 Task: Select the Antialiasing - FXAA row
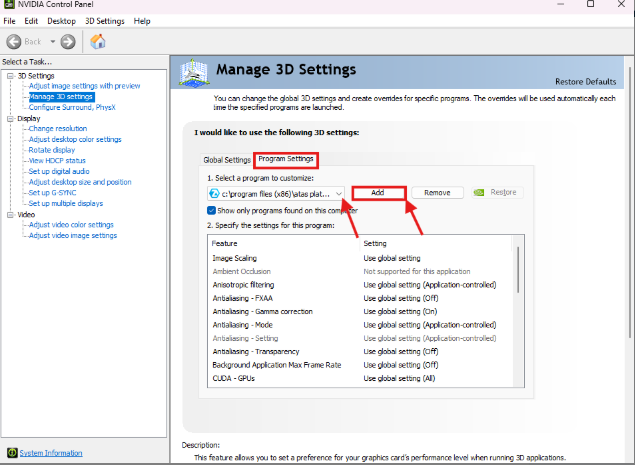360,298
